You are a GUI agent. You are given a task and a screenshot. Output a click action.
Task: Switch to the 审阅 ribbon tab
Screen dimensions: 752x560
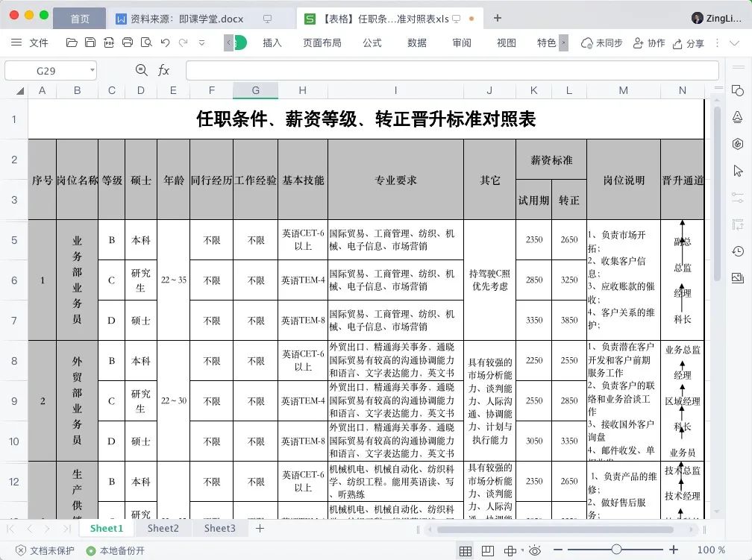462,43
